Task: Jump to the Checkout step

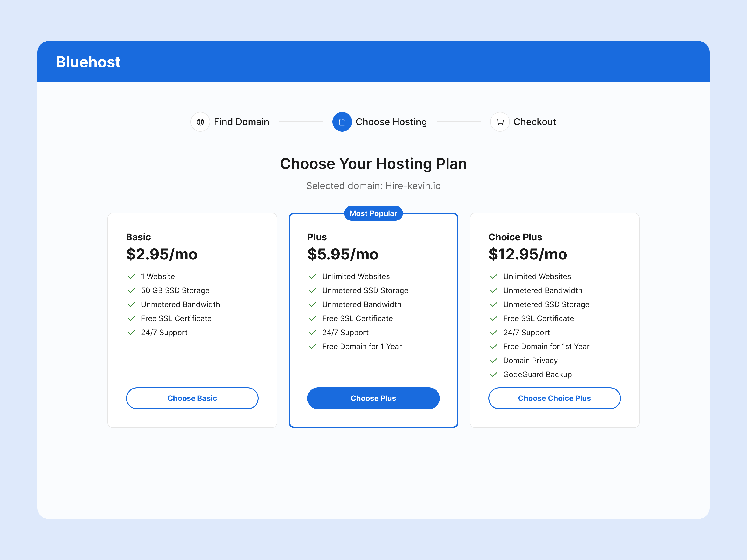Action: click(535, 122)
